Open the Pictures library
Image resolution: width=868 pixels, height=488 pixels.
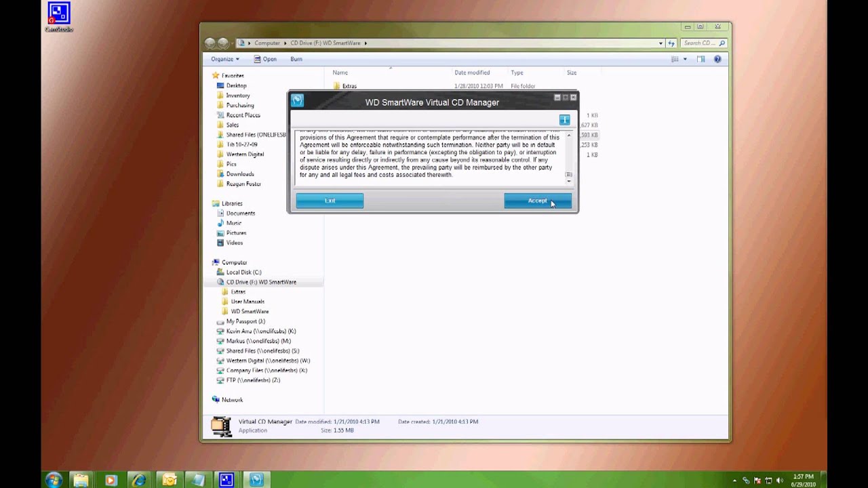tap(236, 232)
